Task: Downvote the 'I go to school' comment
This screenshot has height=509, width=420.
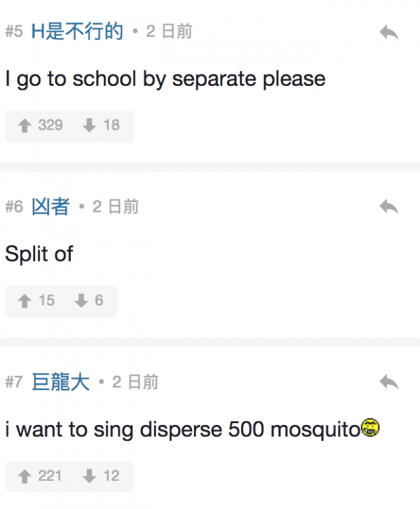Action: pos(90,126)
